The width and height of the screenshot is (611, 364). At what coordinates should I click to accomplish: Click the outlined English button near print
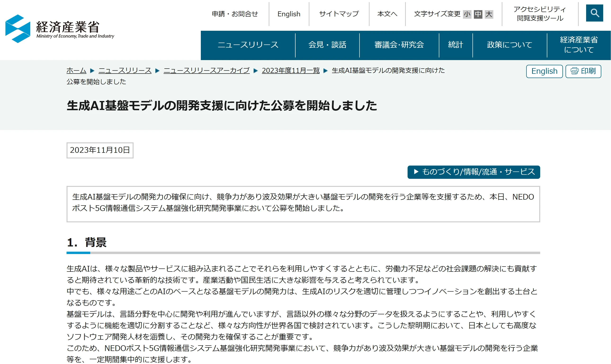point(544,71)
